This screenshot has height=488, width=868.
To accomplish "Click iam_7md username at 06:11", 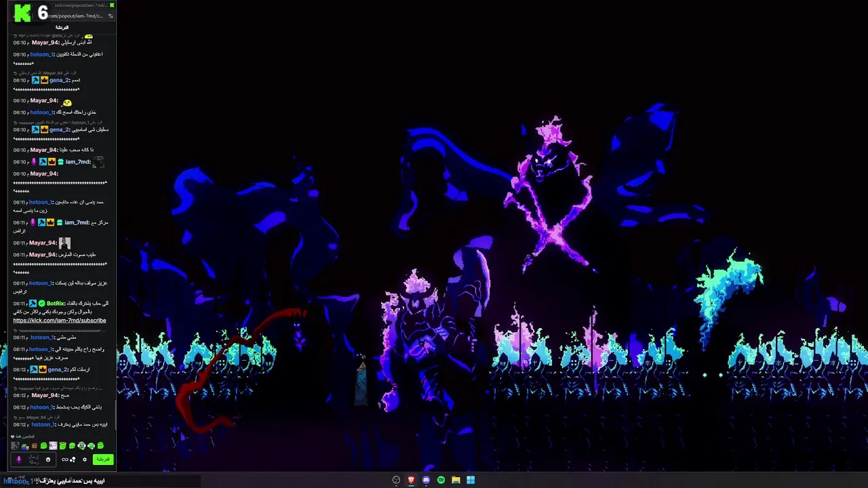I will click(78, 222).
